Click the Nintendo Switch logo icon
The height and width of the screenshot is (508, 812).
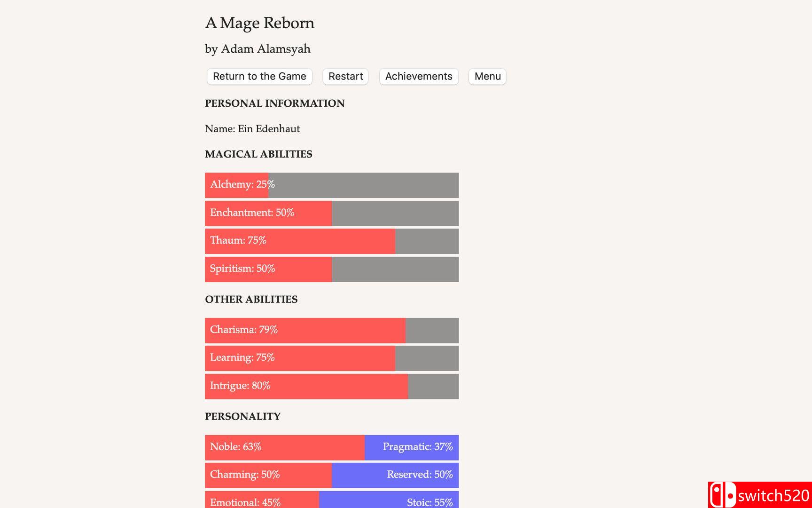coord(722,495)
